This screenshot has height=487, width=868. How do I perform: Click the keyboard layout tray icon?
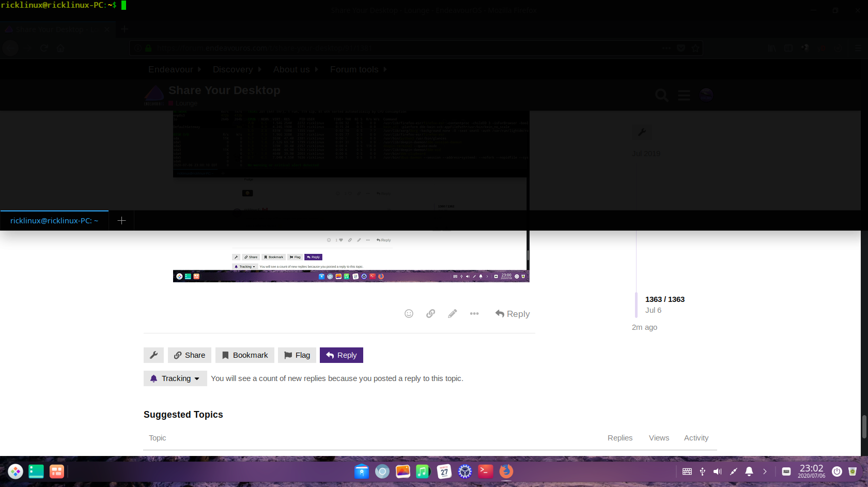[x=687, y=471]
